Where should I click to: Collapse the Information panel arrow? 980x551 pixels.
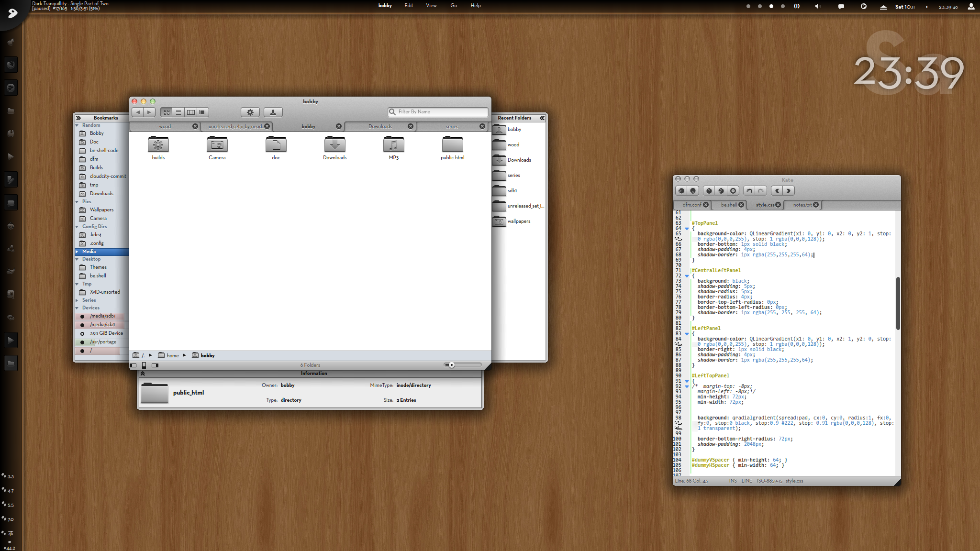point(143,374)
